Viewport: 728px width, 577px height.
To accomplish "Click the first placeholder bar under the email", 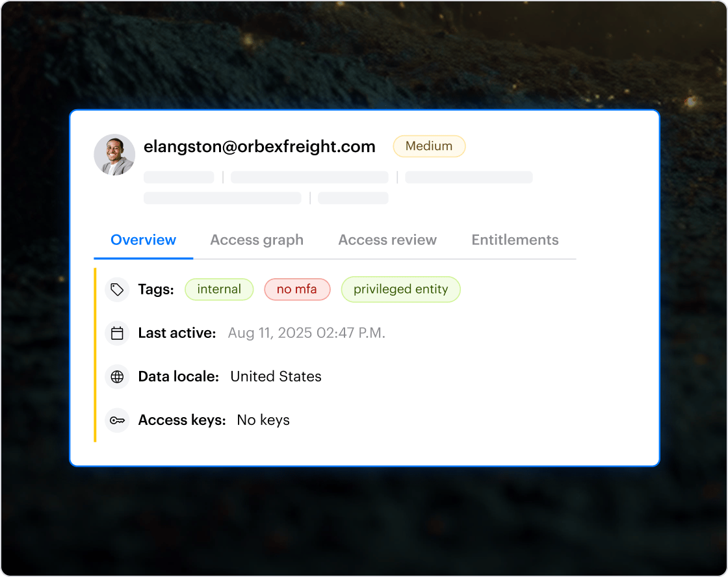I will (x=179, y=177).
